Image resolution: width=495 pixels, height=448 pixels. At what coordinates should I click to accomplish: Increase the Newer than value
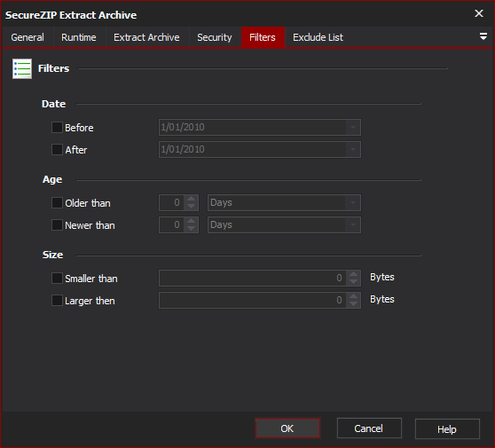(191, 221)
